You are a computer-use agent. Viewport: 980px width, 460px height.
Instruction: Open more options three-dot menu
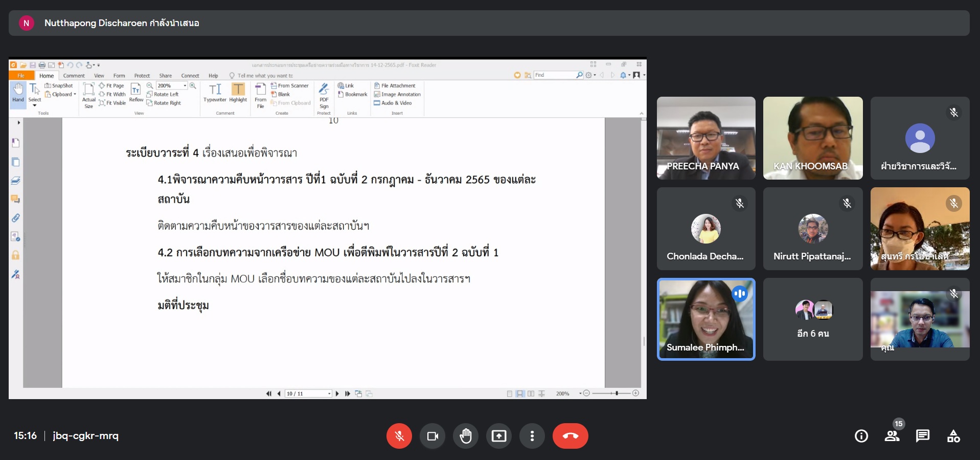[x=532, y=436]
